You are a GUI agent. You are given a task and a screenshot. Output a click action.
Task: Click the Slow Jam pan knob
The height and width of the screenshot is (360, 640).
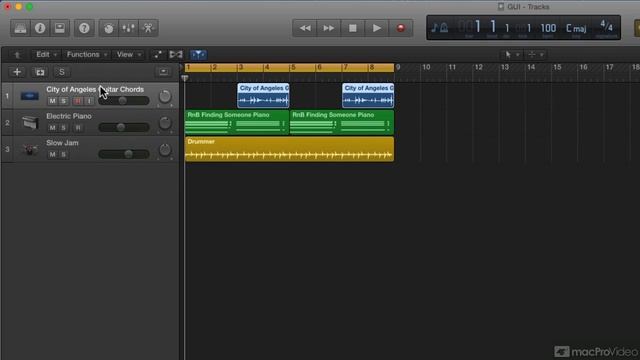[x=165, y=150]
